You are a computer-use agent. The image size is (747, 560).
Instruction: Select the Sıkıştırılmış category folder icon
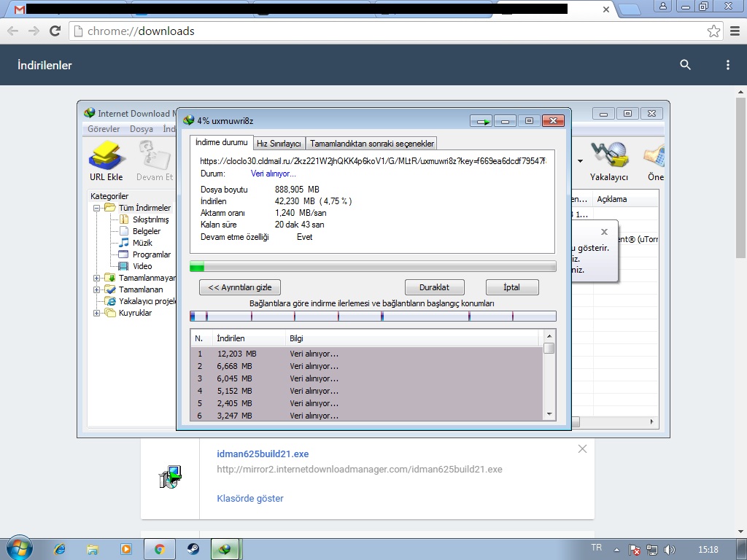(x=124, y=219)
